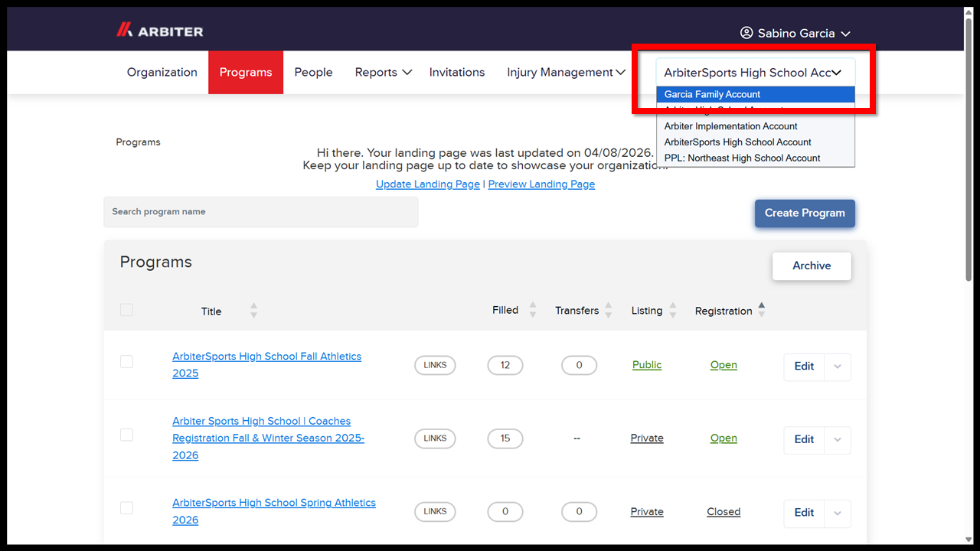Click Private listing for the Coaches Registration program

pyautogui.click(x=647, y=439)
